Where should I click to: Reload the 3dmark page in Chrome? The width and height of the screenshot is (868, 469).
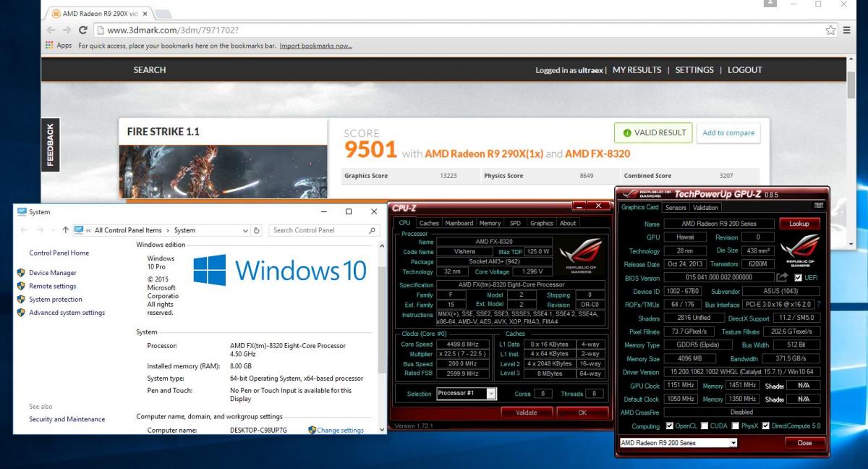coord(83,30)
